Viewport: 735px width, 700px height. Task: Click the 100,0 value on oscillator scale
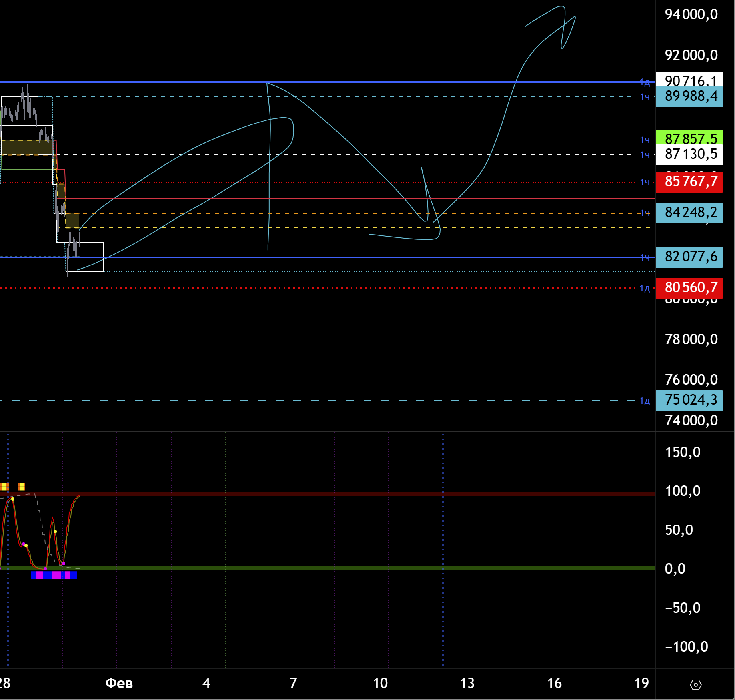[x=683, y=491]
